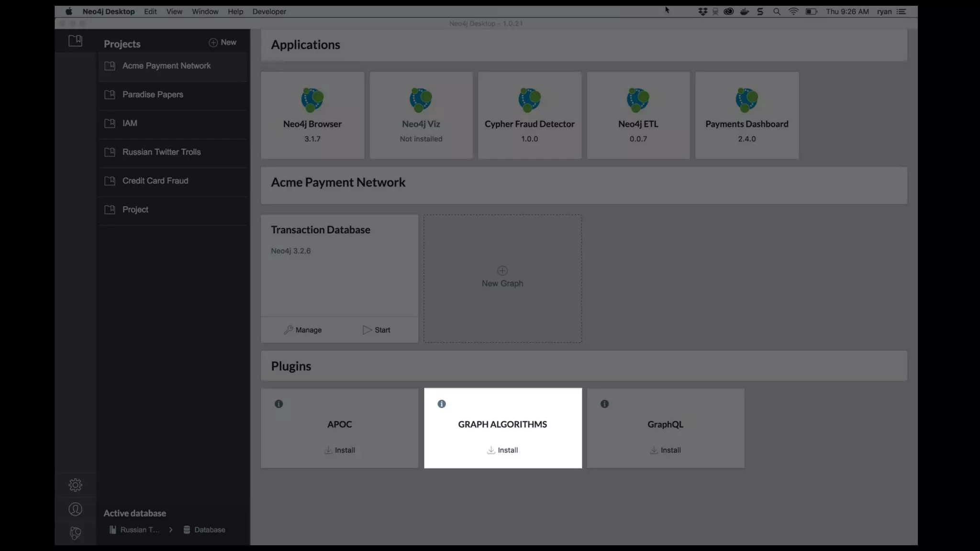Create a New Graph
This screenshot has width=980, height=551.
tap(502, 278)
